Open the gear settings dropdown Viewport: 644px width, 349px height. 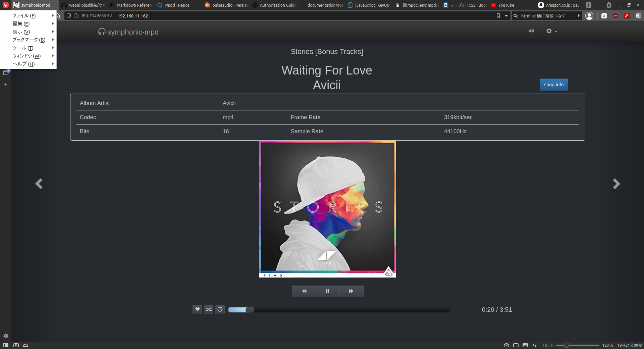pos(551,31)
